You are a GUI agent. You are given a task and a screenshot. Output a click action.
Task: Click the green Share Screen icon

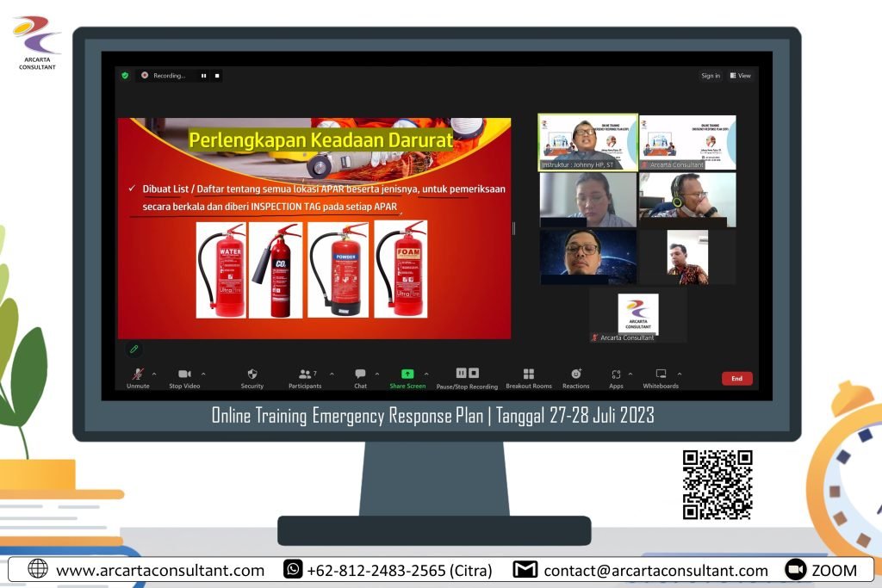pyautogui.click(x=407, y=374)
